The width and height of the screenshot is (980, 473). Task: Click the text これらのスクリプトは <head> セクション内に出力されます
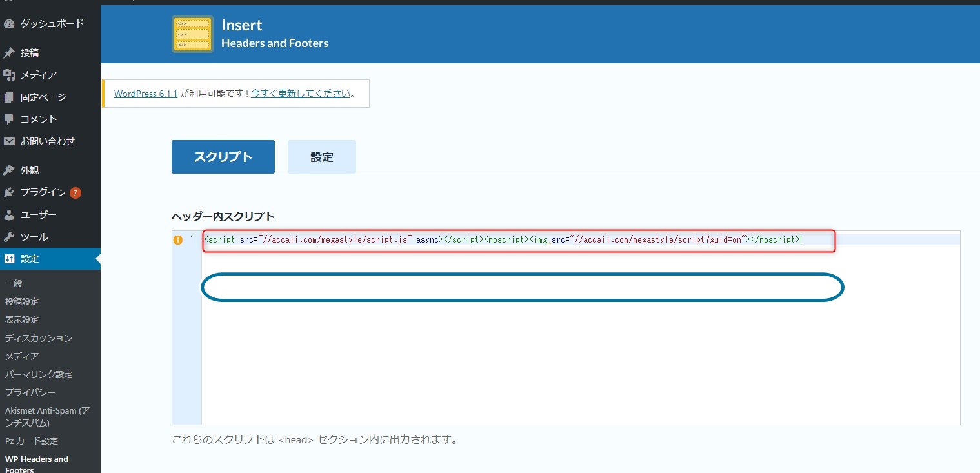point(315,440)
